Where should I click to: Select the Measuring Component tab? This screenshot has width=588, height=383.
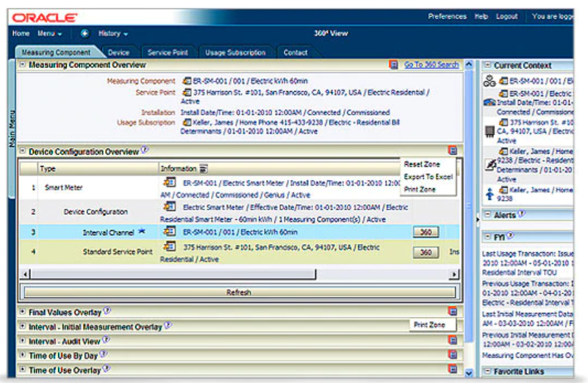pos(56,52)
